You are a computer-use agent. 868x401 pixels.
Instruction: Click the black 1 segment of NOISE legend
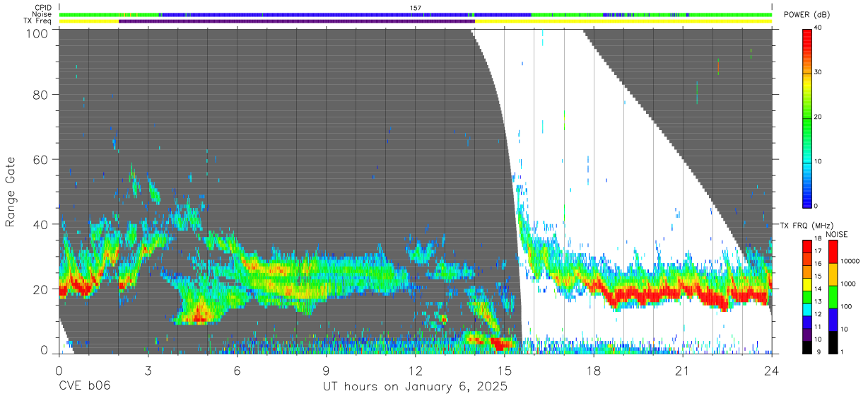point(832,342)
